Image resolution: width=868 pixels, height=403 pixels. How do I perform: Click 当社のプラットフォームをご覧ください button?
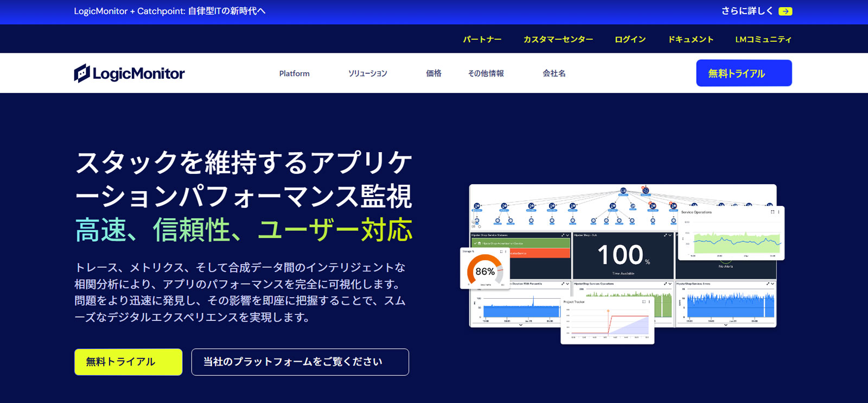[x=300, y=362]
